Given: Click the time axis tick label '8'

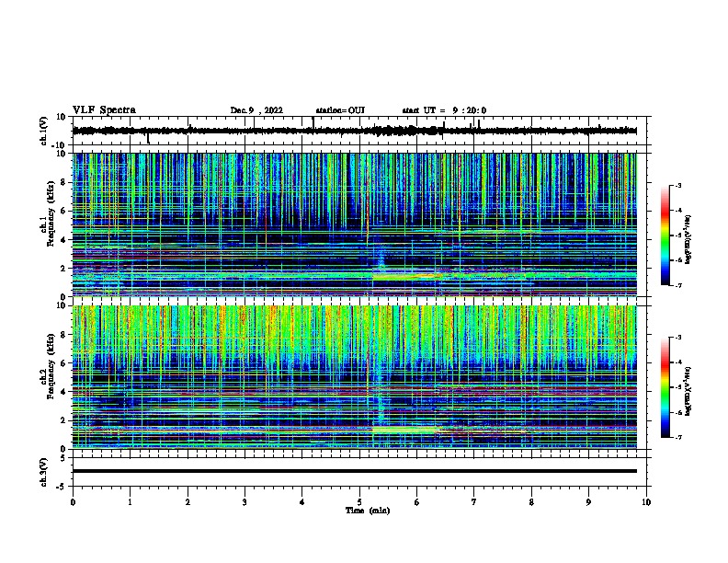Looking at the screenshot, I should 531,502.
